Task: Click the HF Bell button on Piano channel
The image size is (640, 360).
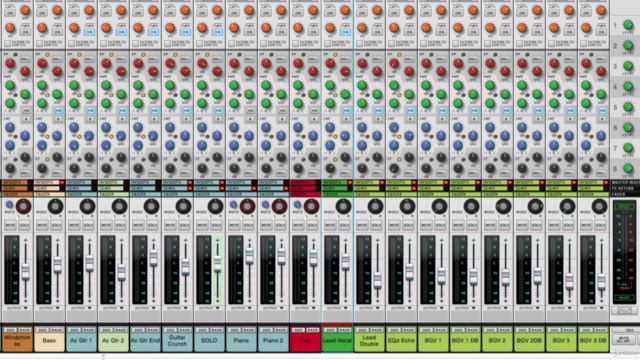Action: coord(249,59)
